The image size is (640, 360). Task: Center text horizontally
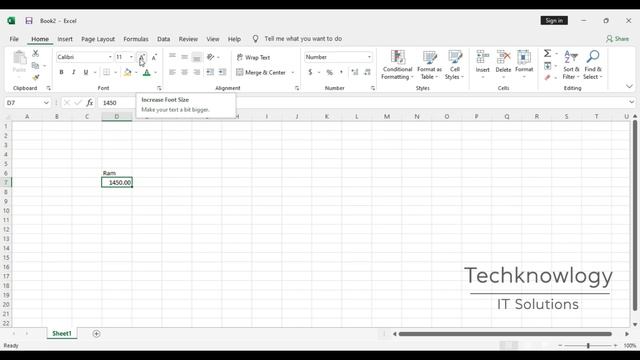184,72
